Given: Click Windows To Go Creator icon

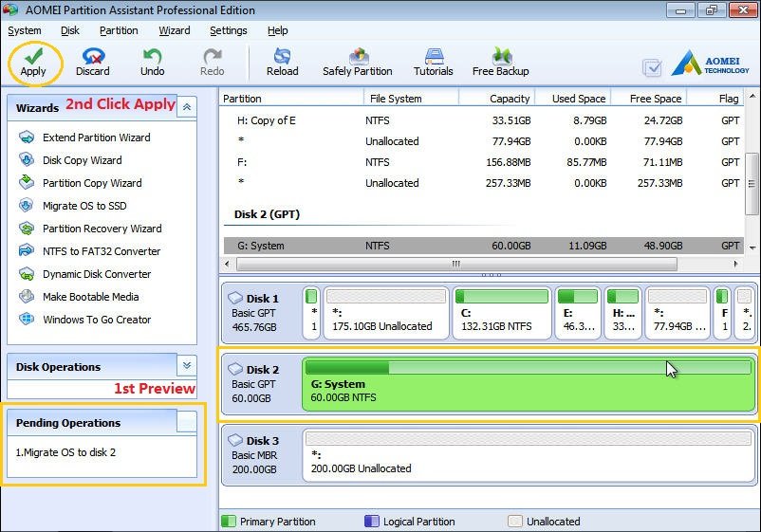Looking at the screenshot, I should tap(27, 319).
